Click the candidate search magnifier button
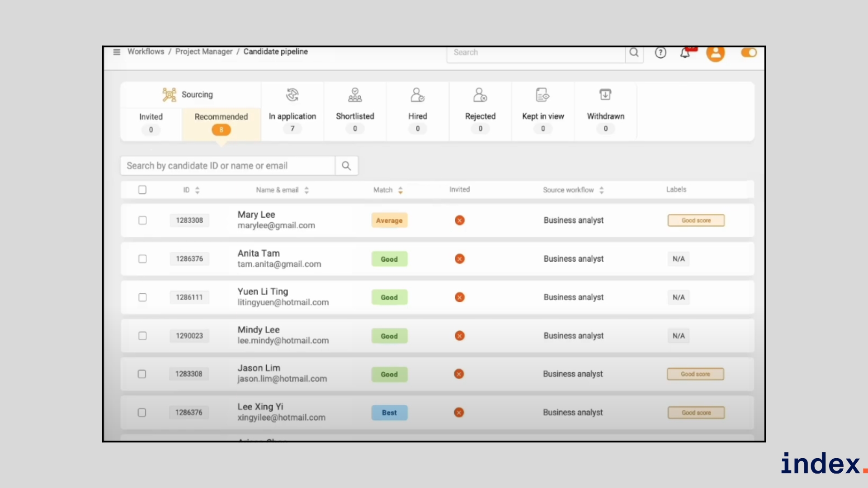Image resolution: width=868 pixels, height=488 pixels. tap(346, 166)
